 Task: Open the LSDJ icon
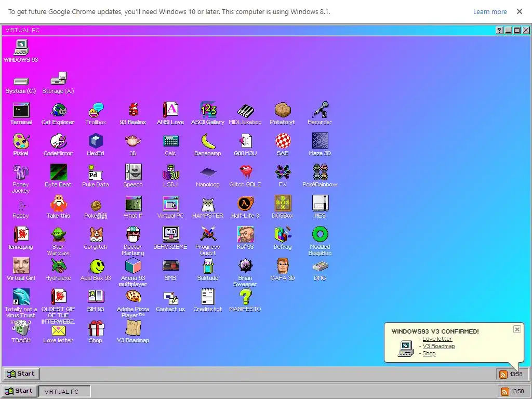click(170, 176)
